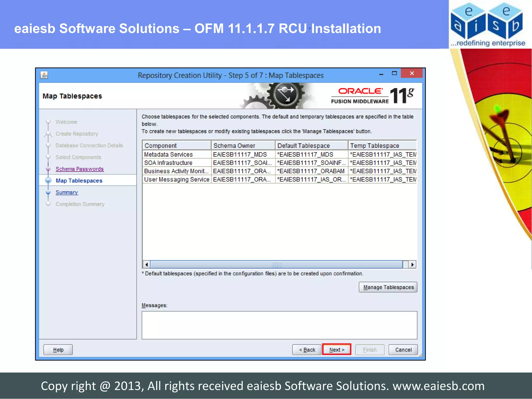
Task: Select the SOA Infrastructure row
Action: pos(280,163)
